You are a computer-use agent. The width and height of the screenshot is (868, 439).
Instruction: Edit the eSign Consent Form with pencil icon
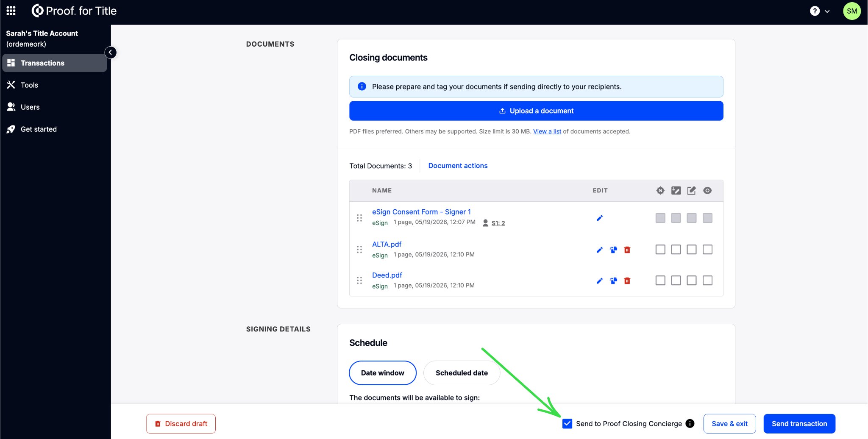click(x=600, y=218)
